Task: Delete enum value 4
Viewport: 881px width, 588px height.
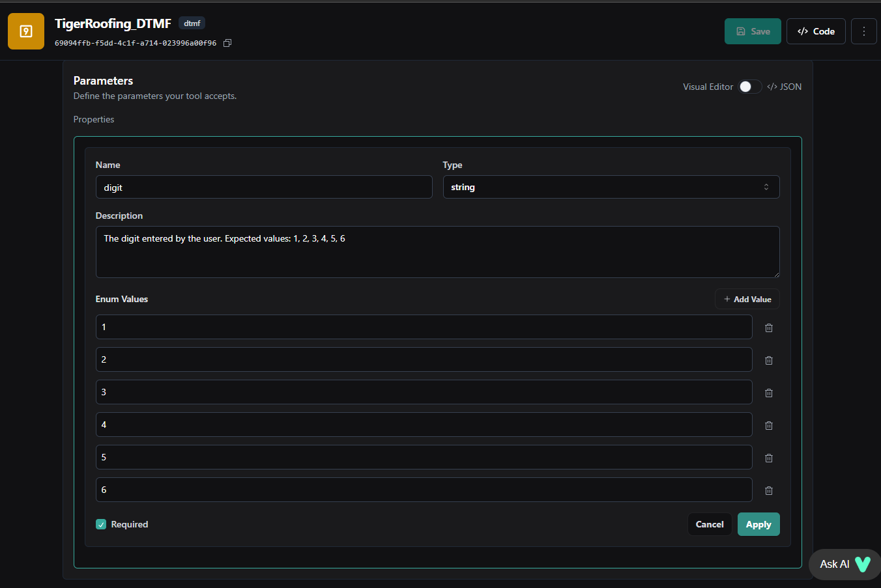Action: click(769, 425)
